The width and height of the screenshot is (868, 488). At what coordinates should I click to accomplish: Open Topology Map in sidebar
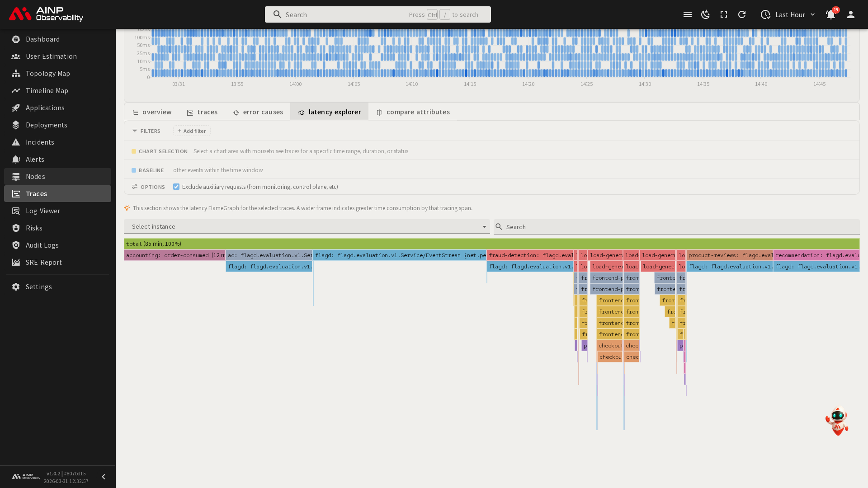48,73
